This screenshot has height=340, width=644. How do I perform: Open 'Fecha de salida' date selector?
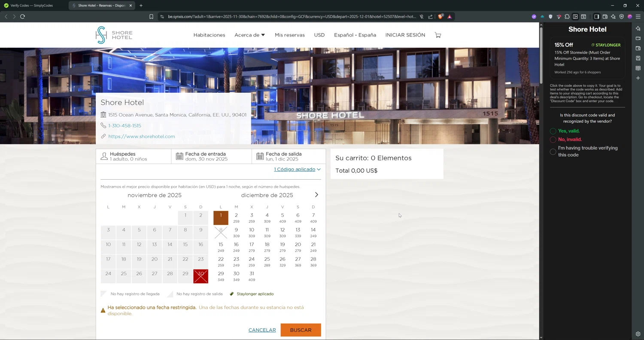[x=289, y=156]
